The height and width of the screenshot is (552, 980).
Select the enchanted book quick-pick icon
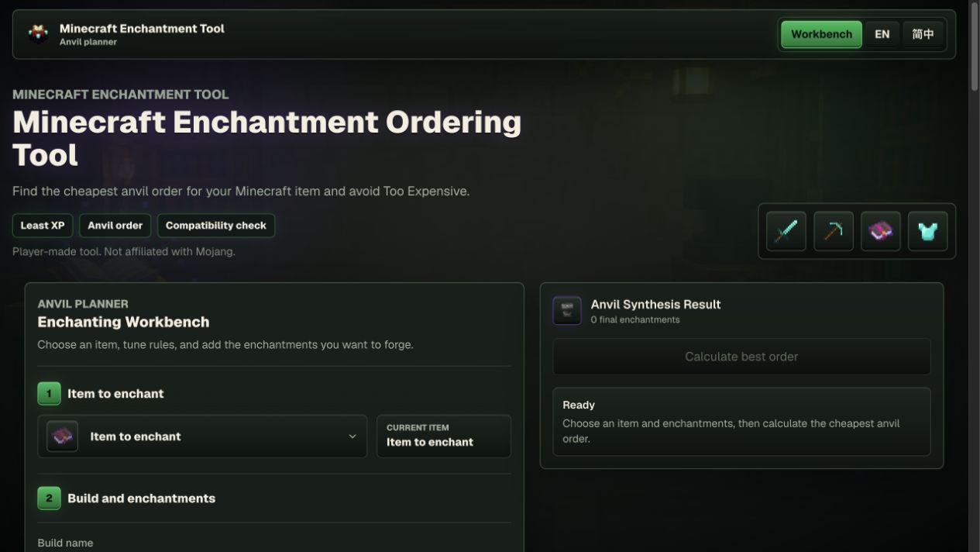point(881,231)
